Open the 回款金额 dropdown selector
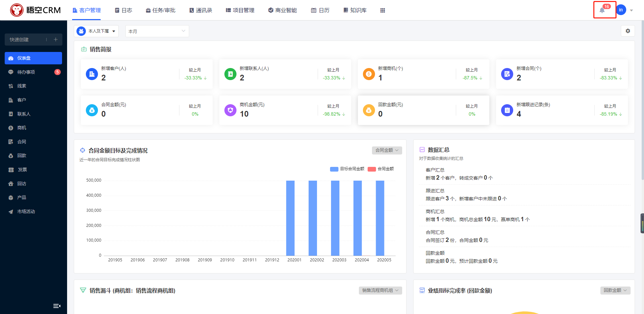Screen dimensions: 644x314 click(615, 291)
